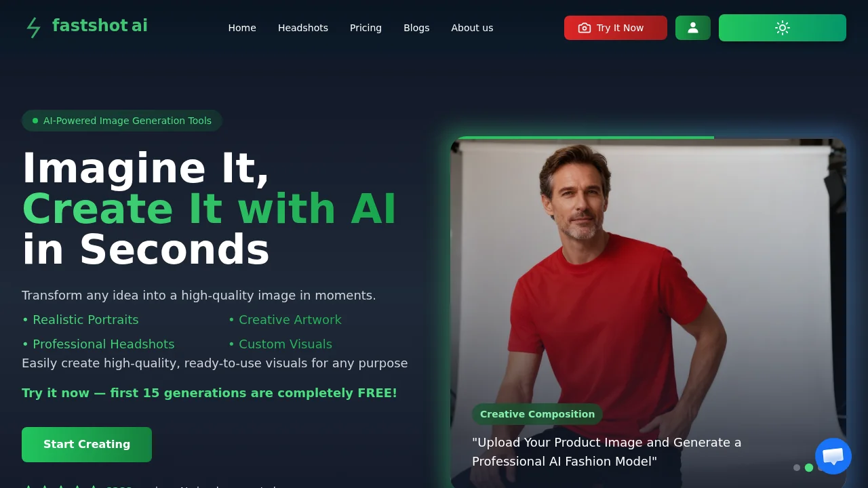
Task: Click the free 15 generations promo text
Action: [210, 393]
